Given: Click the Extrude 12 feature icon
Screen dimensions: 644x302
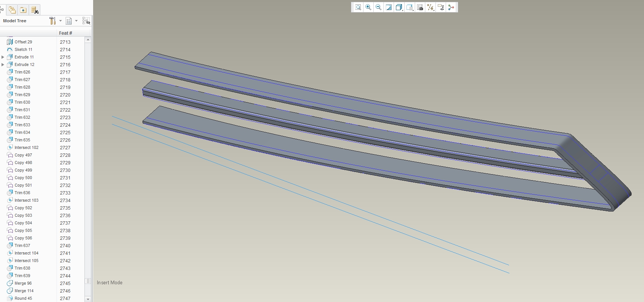Looking at the screenshot, I should [x=10, y=64].
